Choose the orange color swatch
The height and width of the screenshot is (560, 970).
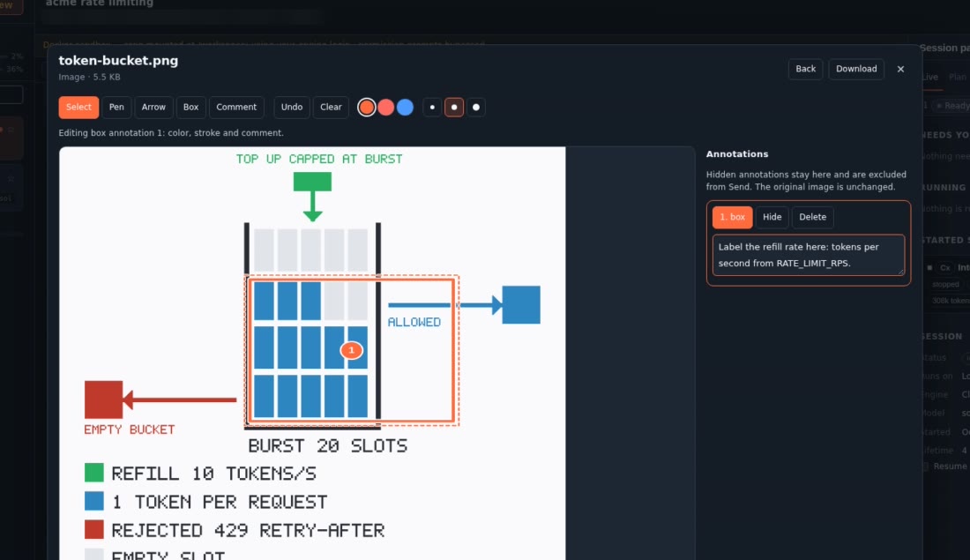click(366, 107)
